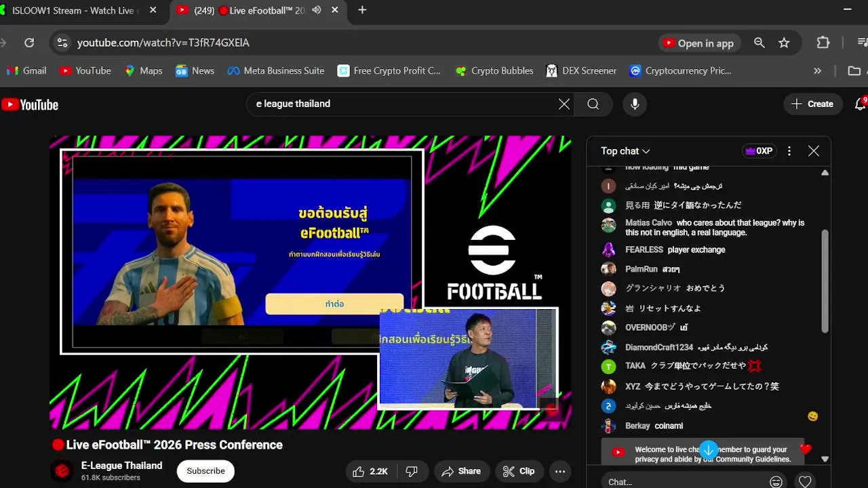Close the live chat panel
The width and height of the screenshot is (868, 488).
[814, 151]
